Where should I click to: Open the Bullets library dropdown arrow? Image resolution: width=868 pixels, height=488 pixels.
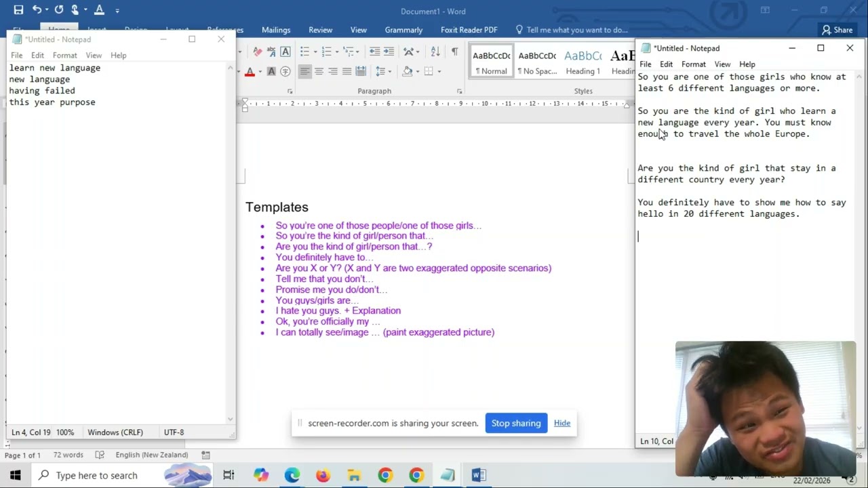point(314,52)
